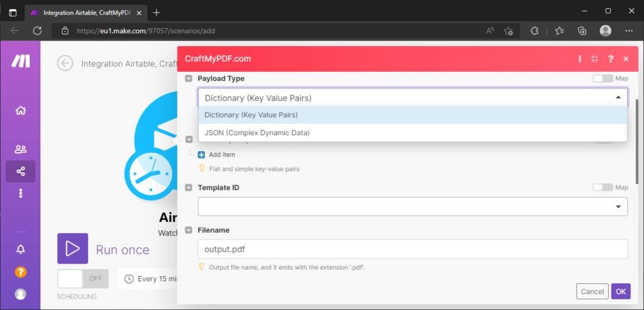Screen dimensions: 644x310
Task: Go back using the circled arrow icon
Action: 65,64
